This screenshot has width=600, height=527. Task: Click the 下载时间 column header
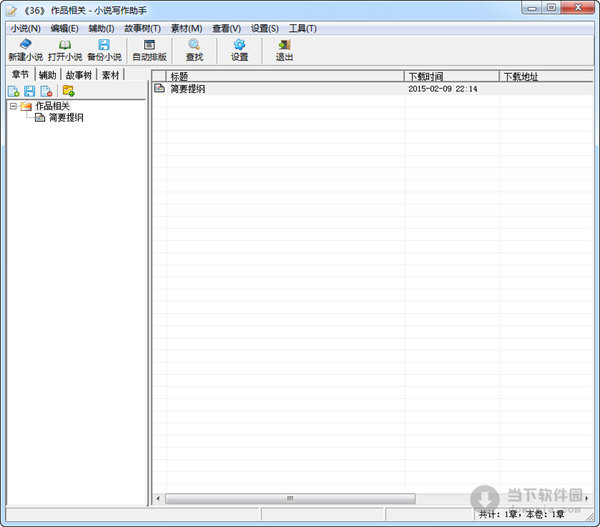(452, 76)
